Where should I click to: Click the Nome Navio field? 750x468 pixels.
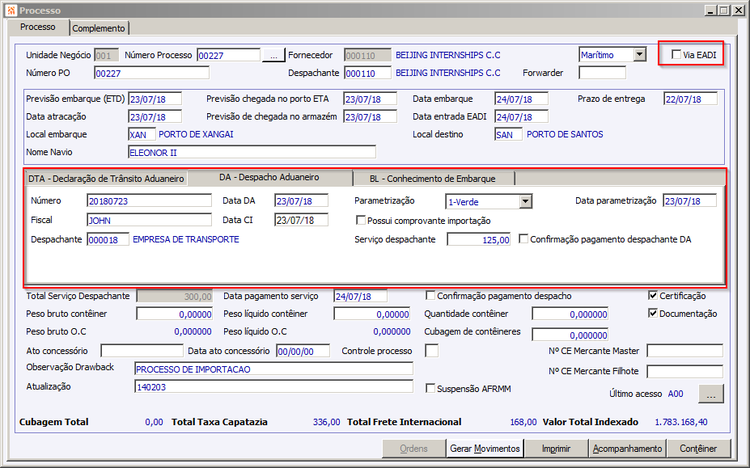(x=252, y=153)
